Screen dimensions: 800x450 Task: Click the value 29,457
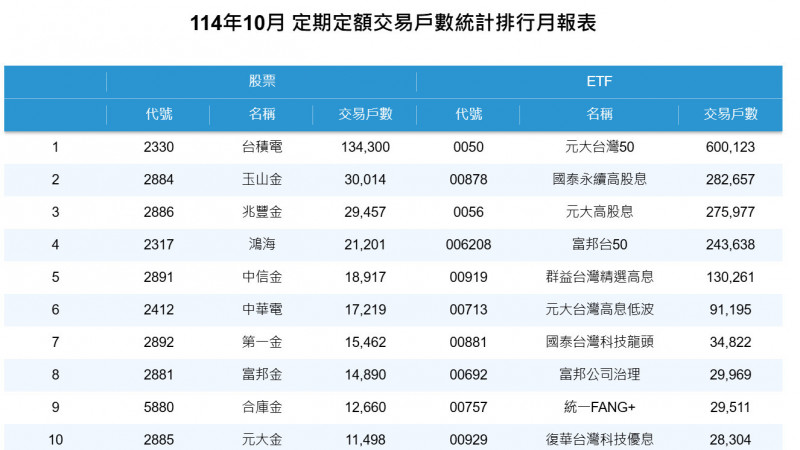[x=365, y=212]
